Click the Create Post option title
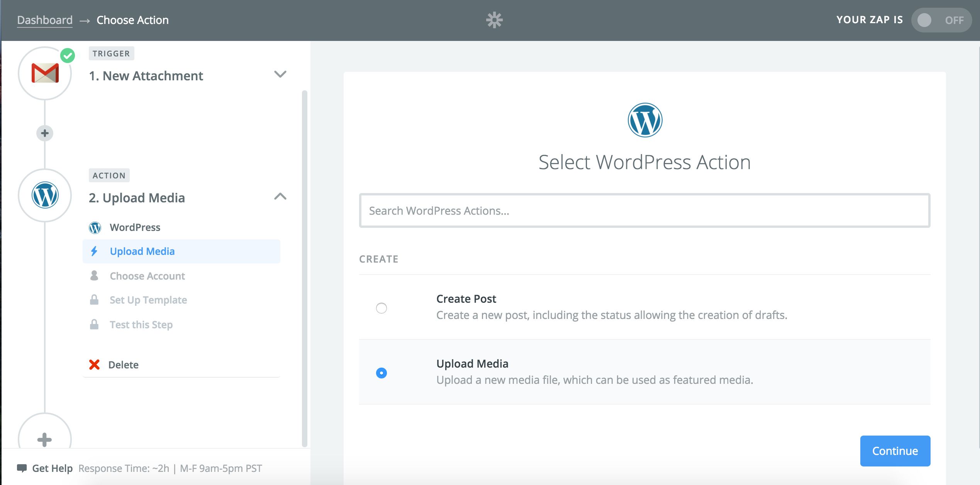This screenshot has height=485, width=980. [x=466, y=299]
